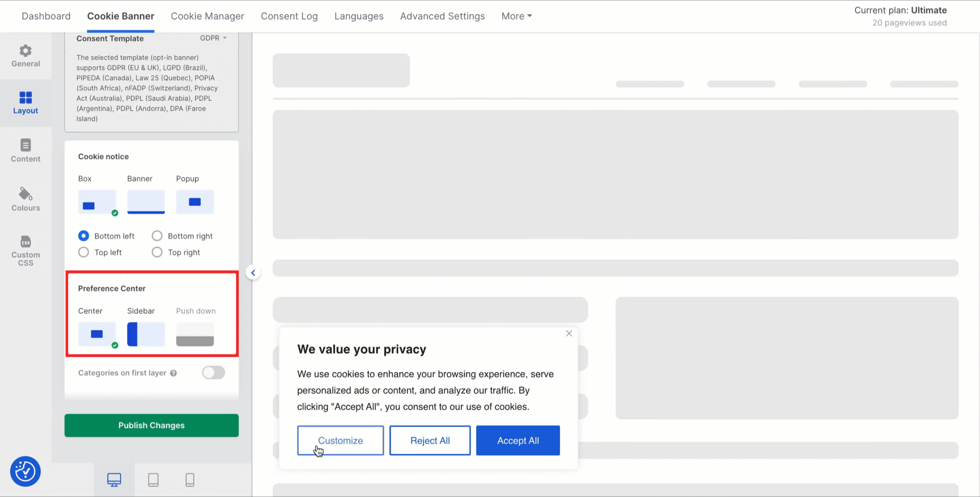Go to the Consent Log tab
This screenshot has width=980, height=497.
[x=289, y=16]
